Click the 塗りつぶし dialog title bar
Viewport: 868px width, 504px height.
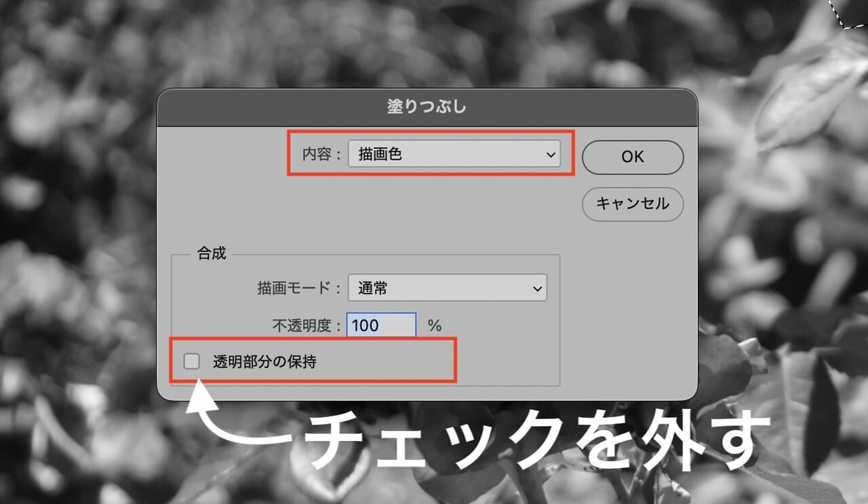[427, 107]
